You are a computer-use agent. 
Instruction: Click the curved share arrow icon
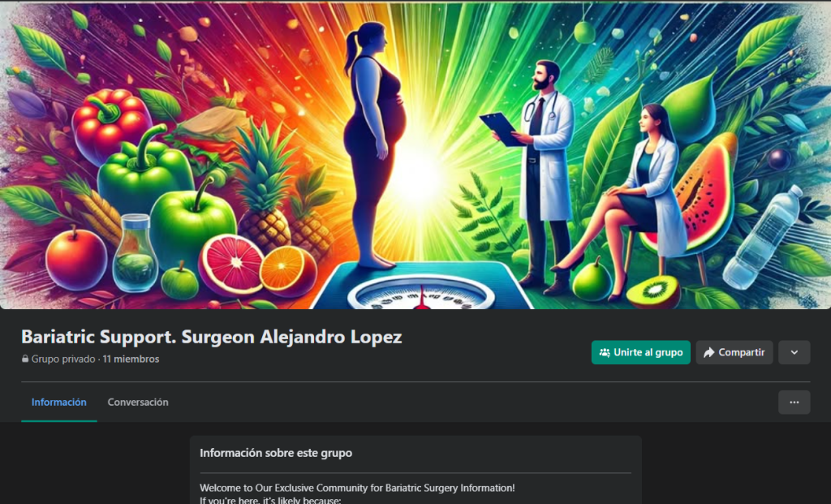point(708,352)
